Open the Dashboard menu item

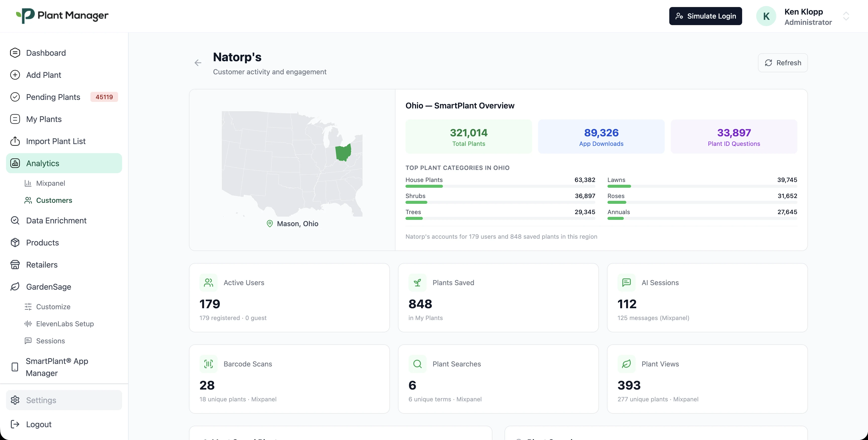pos(64,53)
